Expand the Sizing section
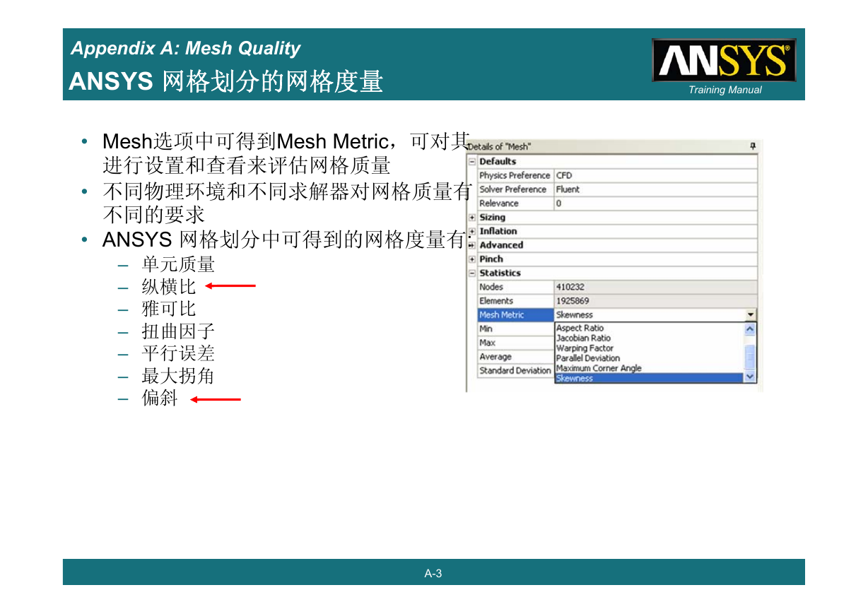The height and width of the screenshot is (614, 868). (472, 218)
